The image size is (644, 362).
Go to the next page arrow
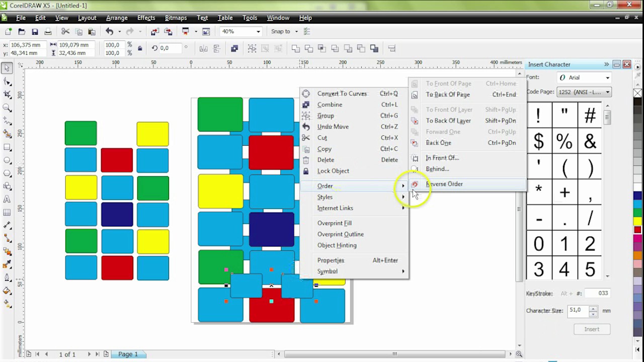tap(89, 354)
